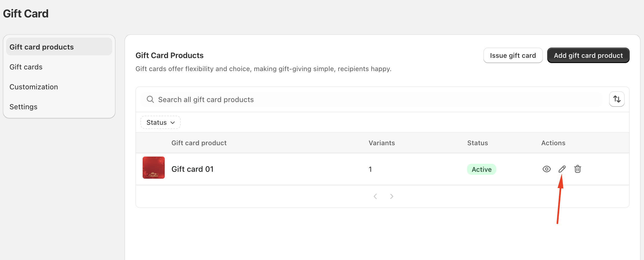
Task: Click the sort arrows icon
Action: click(x=617, y=99)
